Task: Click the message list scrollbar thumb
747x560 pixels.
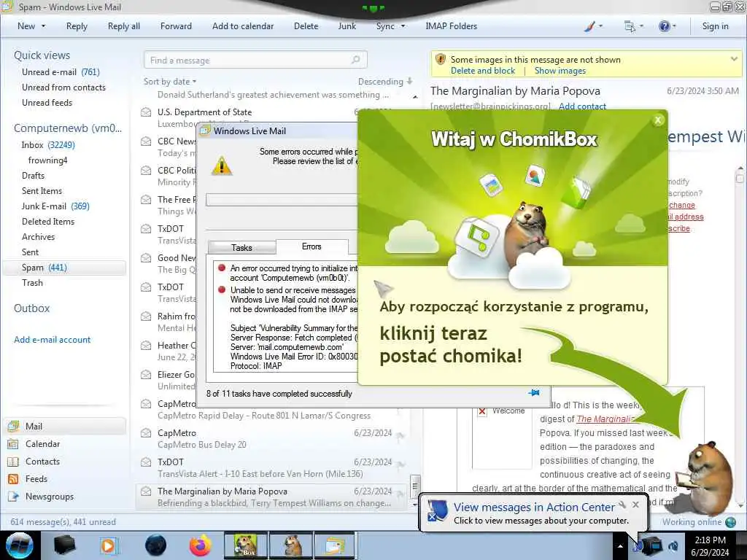Action: point(415,485)
